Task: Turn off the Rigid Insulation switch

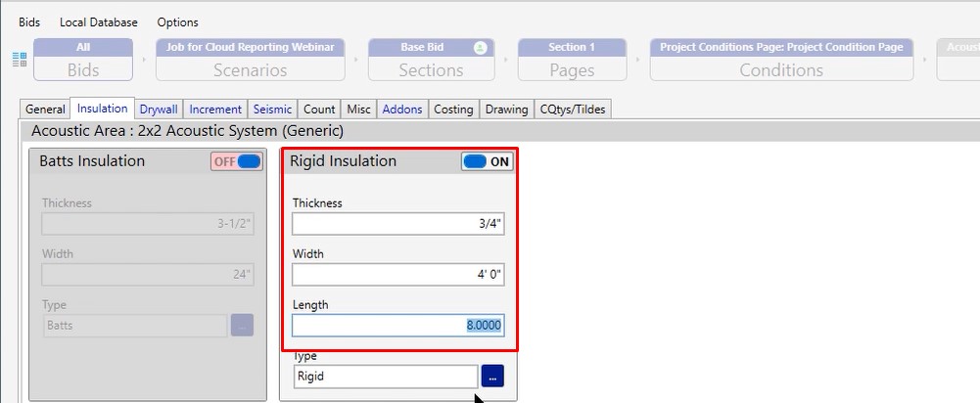Action: tap(487, 161)
